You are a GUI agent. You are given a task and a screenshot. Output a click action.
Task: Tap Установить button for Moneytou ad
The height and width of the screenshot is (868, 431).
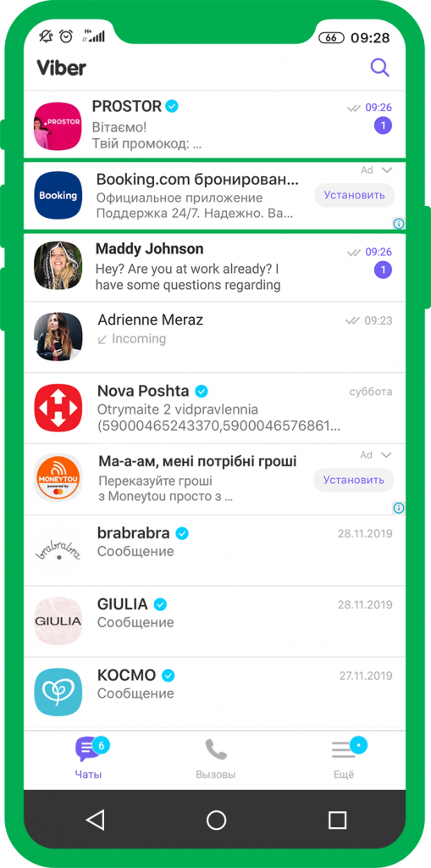coord(354,480)
